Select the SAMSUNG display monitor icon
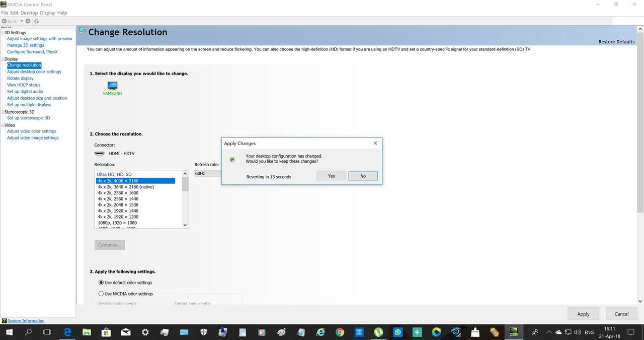Viewport: 644px width, 340px height. pos(112,86)
